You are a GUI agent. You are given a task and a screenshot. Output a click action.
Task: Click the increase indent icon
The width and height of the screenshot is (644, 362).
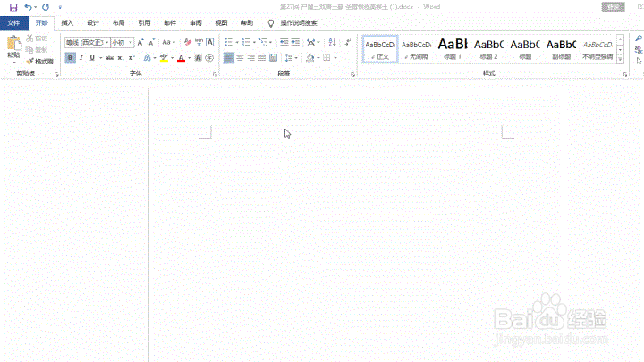(295, 42)
